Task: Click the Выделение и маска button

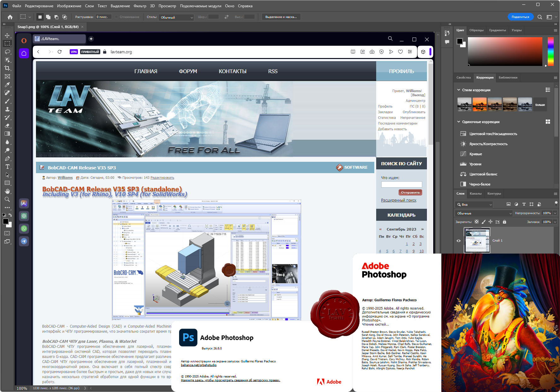Action: click(x=281, y=17)
